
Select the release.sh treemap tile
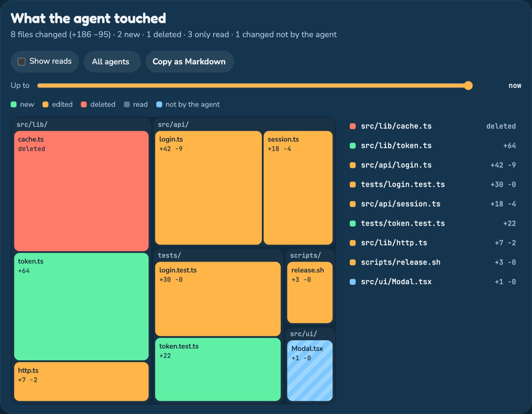pos(310,292)
